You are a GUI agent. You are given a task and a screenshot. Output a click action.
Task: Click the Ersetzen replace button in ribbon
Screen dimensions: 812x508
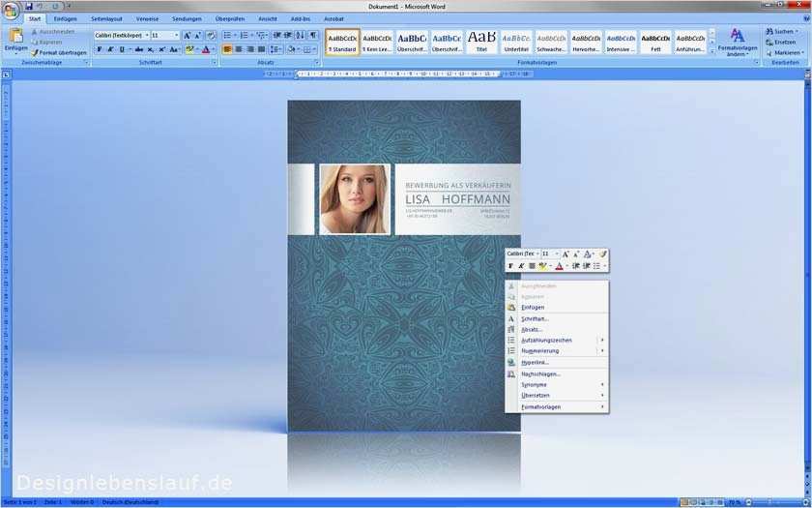pos(781,42)
